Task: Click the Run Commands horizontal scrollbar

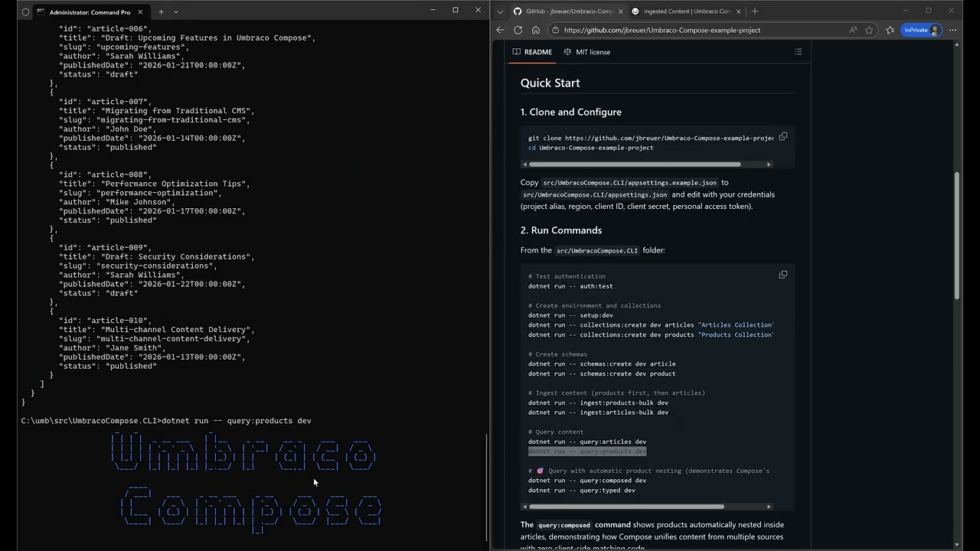Action: click(626, 507)
